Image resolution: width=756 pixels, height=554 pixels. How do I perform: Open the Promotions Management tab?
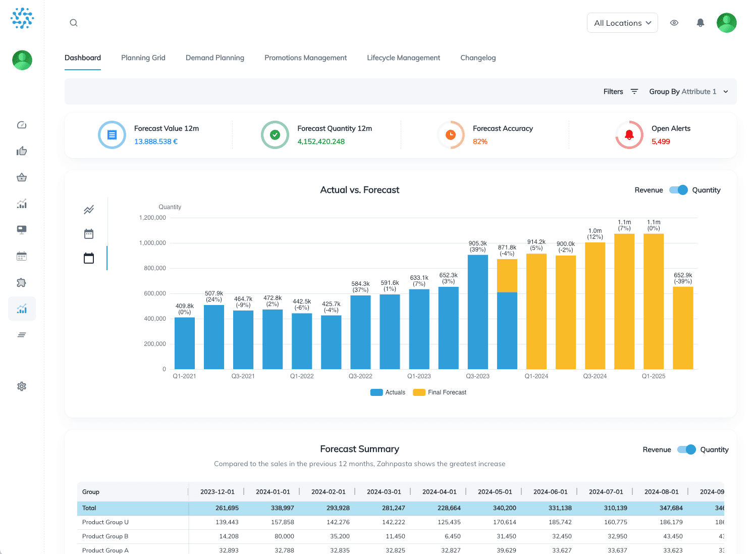pyautogui.click(x=305, y=58)
